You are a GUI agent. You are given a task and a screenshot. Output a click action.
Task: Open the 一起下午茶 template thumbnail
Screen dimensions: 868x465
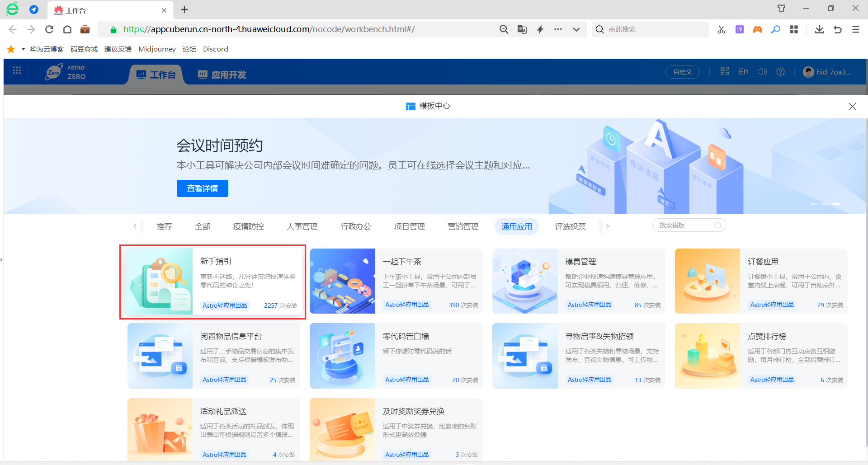(343, 281)
